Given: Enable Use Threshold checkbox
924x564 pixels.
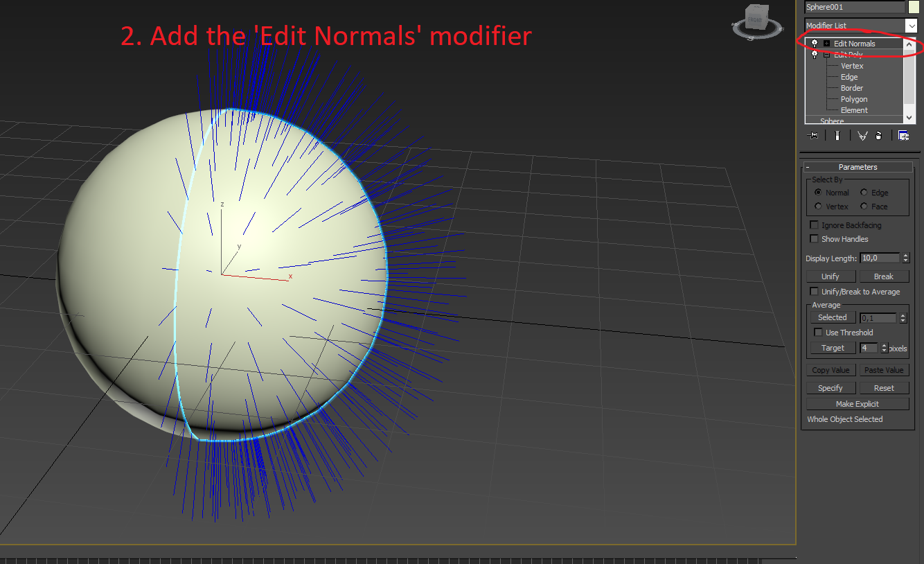Looking at the screenshot, I should point(819,333).
